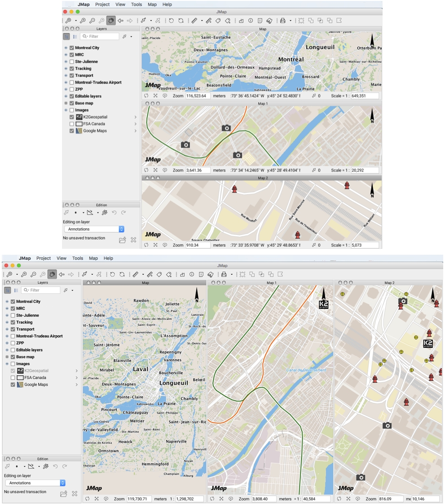This screenshot has width=445, height=504.
Task: Click the Print icon in the lower window toolbar
Action: (224, 274)
